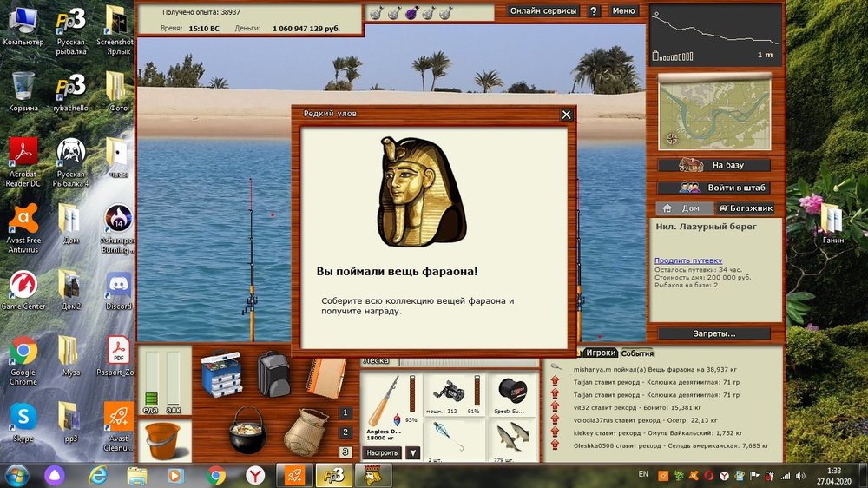Click the question mark help button
The height and width of the screenshot is (488, 868).
[x=594, y=11]
